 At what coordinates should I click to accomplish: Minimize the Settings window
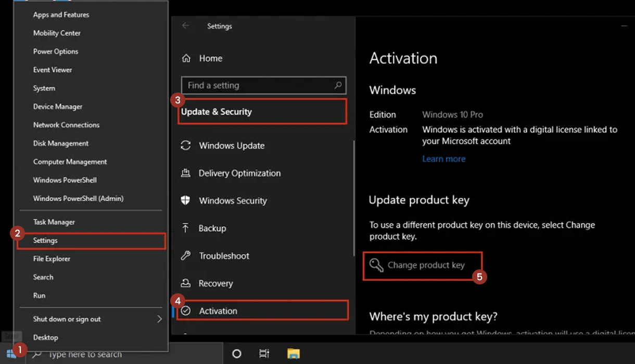(624, 26)
